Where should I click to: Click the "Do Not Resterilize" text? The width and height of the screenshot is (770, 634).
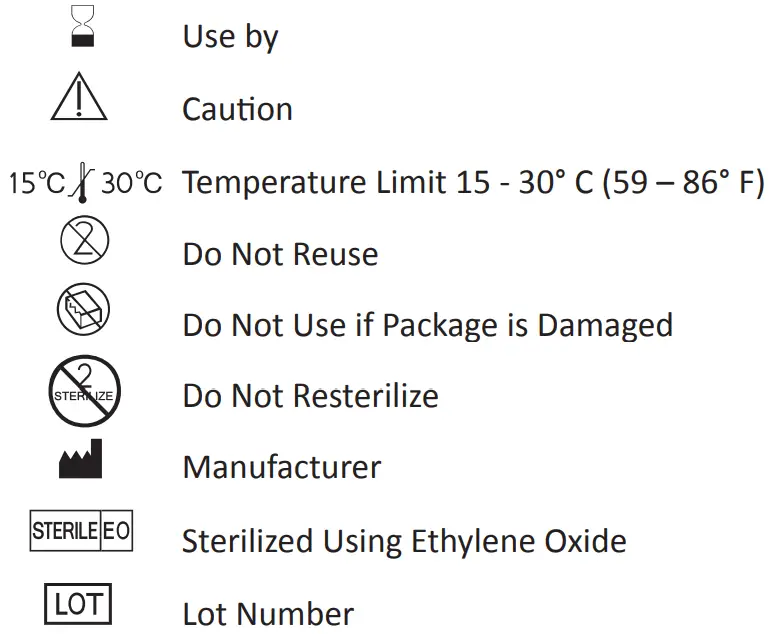click(x=310, y=396)
